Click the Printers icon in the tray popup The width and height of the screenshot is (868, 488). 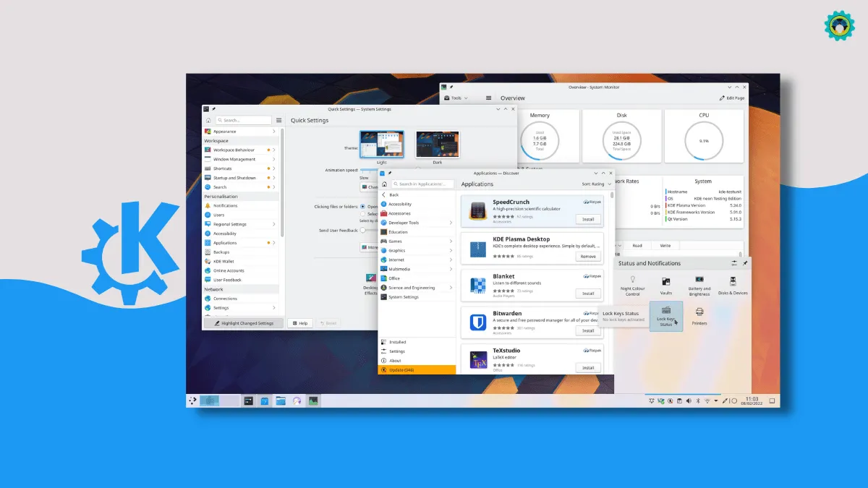(699, 315)
